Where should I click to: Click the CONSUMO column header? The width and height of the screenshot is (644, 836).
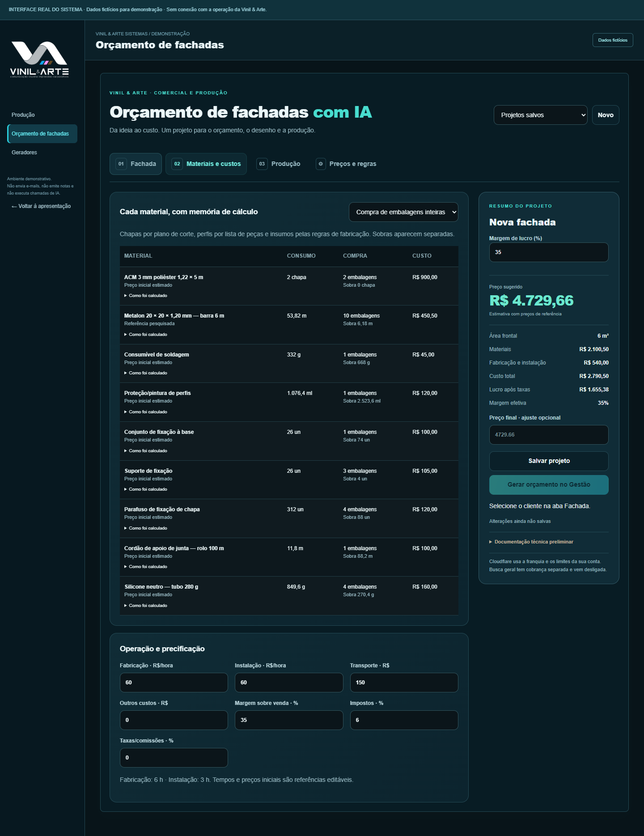click(x=301, y=256)
